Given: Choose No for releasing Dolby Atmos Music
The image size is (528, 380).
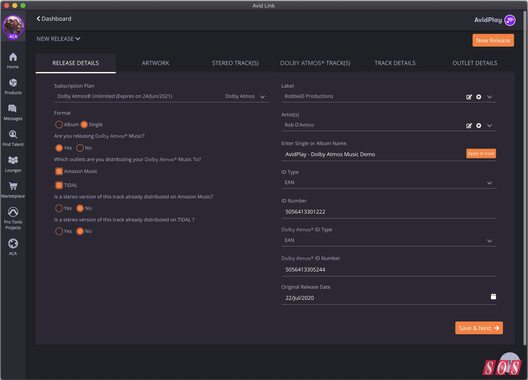Looking at the screenshot, I should (x=80, y=148).
